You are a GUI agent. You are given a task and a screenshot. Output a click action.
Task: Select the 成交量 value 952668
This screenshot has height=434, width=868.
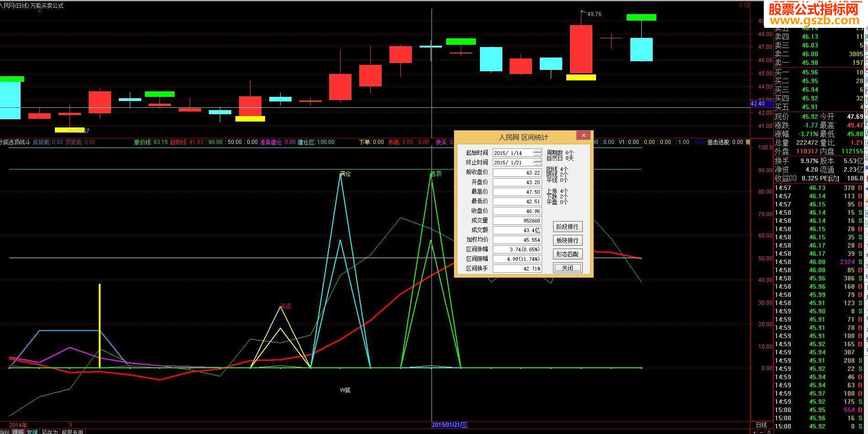(517, 221)
